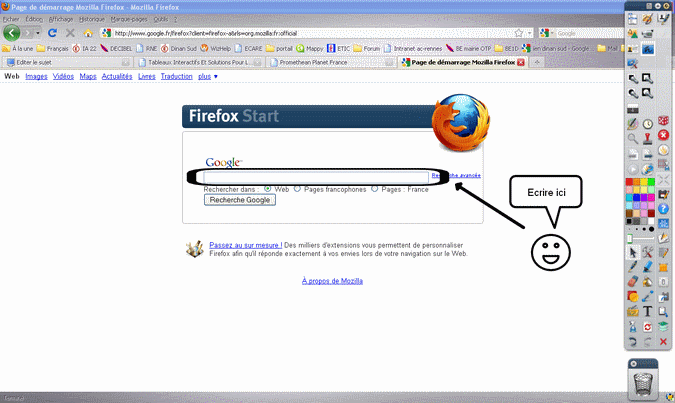Open the 'Forum' bookmarks folder
675x403 pixels.
[x=367, y=49]
